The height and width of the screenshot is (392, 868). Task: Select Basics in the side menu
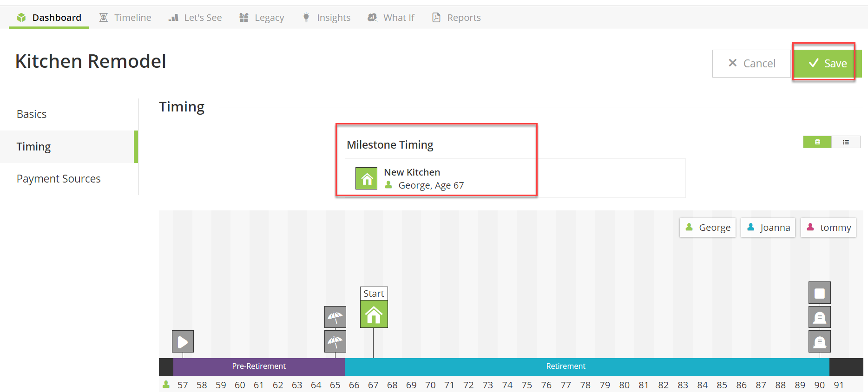pos(69,114)
